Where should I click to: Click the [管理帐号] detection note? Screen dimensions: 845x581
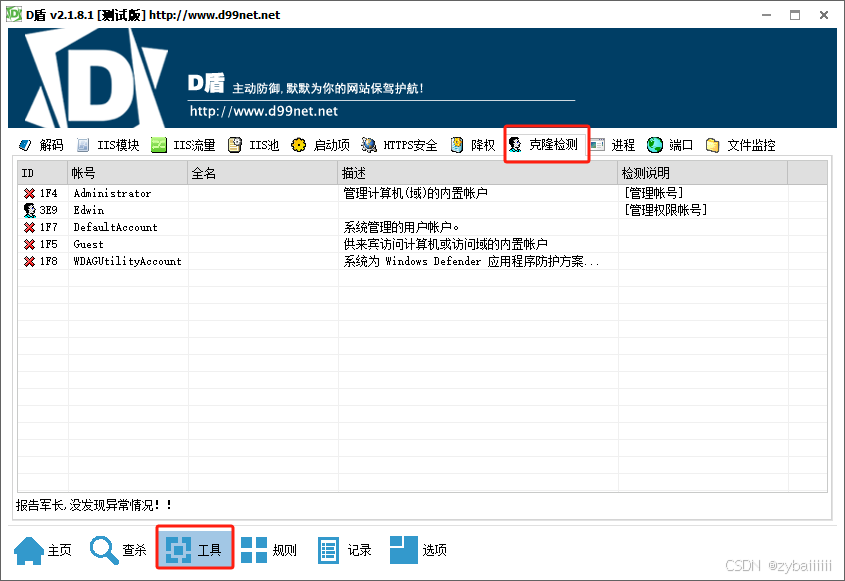tap(653, 193)
